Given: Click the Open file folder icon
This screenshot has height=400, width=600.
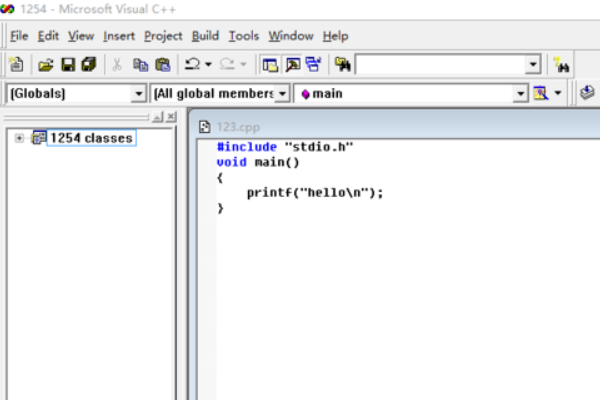Looking at the screenshot, I should pos(46,65).
